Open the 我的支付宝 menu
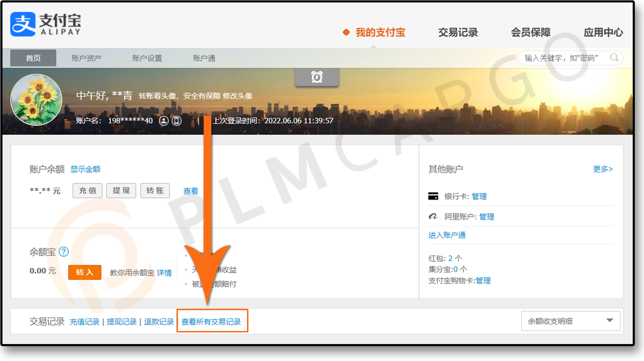644x361 pixels. coord(380,32)
